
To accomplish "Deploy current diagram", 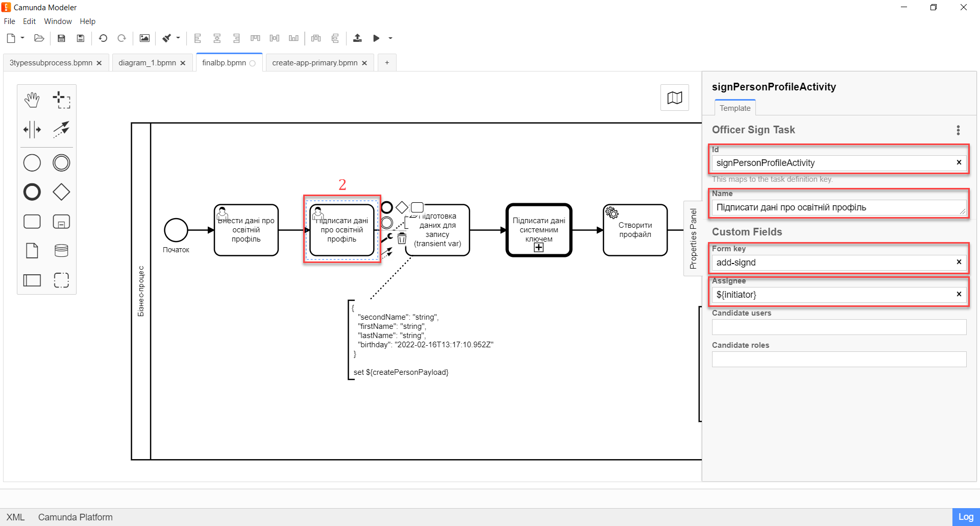I will pos(357,38).
